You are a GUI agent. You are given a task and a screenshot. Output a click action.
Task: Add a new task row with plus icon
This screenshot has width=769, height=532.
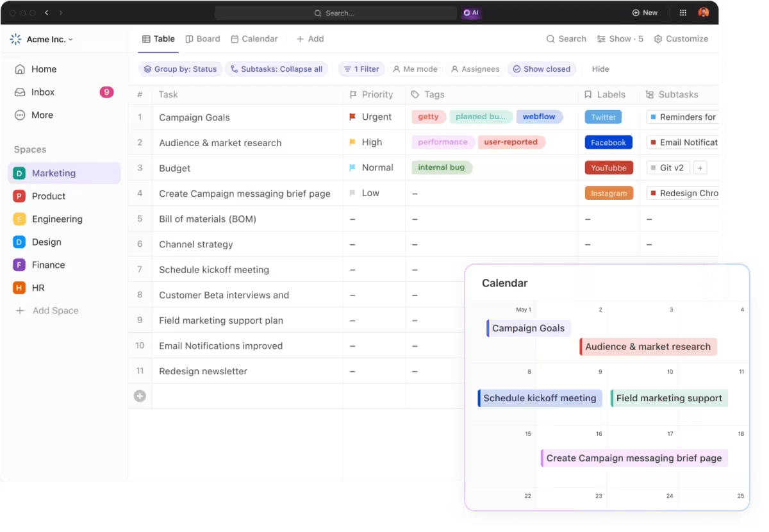140,396
